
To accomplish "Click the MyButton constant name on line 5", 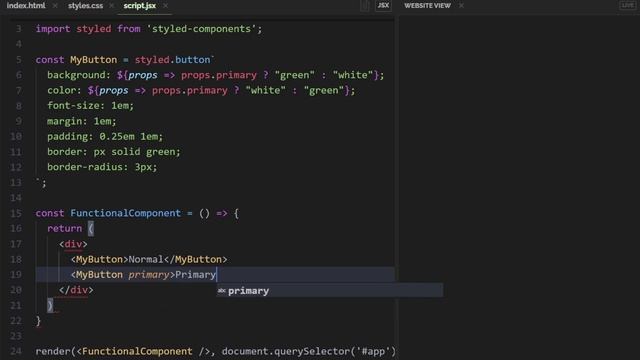I will pyautogui.click(x=93, y=60).
